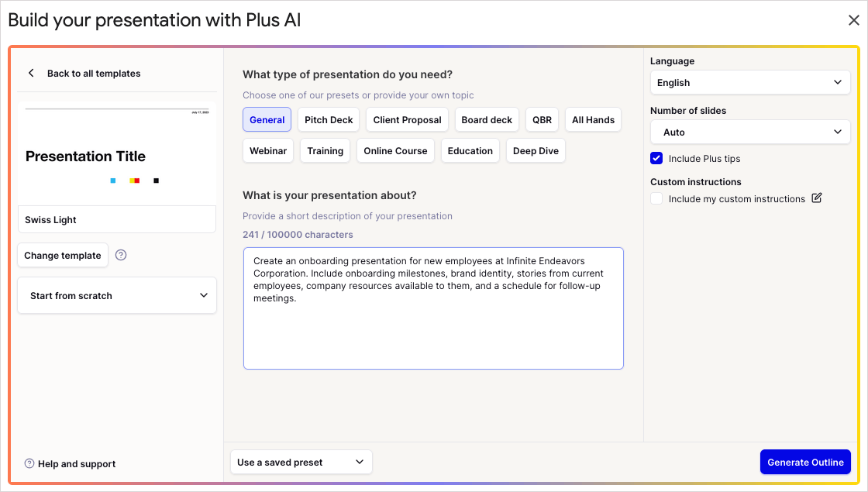Click the help icon beside Change template

pyautogui.click(x=121, y=255)
